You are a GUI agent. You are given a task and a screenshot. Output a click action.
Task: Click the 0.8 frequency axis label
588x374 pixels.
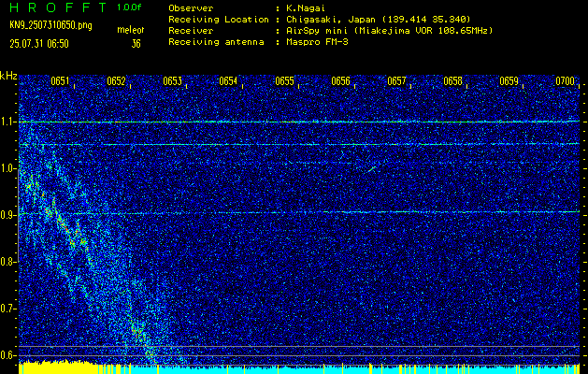[x=7, y=262]
